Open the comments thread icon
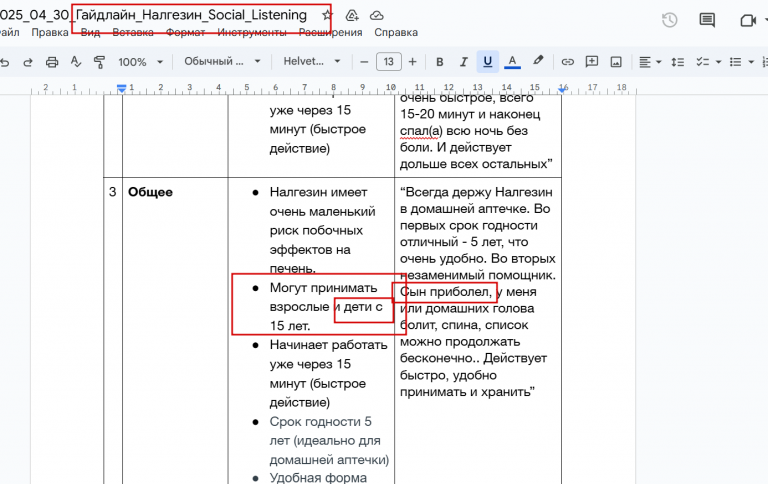The width and height of the screenshot is (768, 484). pyautogui.click(x=707, y=20)
